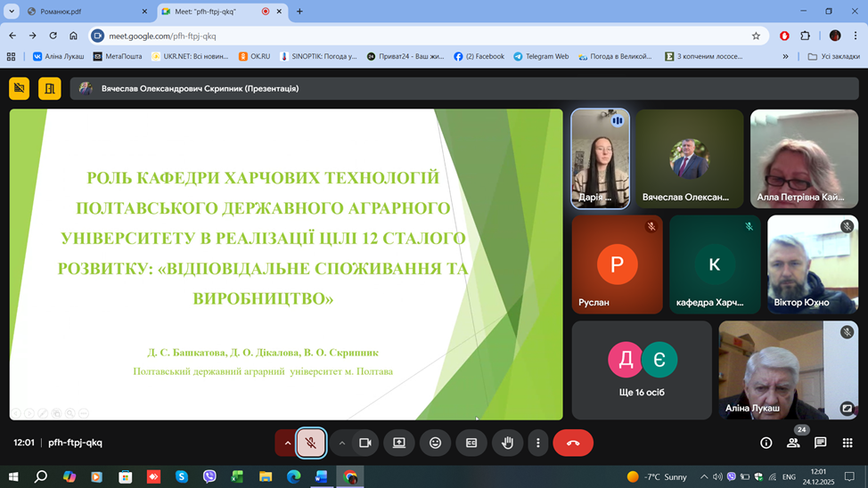Toggle closed captions button
This screenshot has height=488, width=868.
471,443
